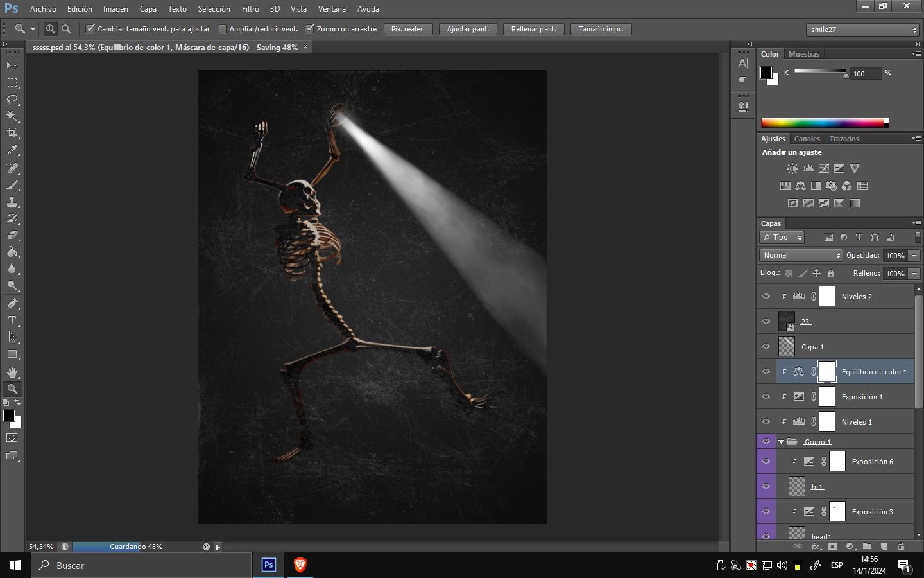Select the Magic Wand tool
The height and width of the screenshot is (578, 924).
(x=12, y=116)
